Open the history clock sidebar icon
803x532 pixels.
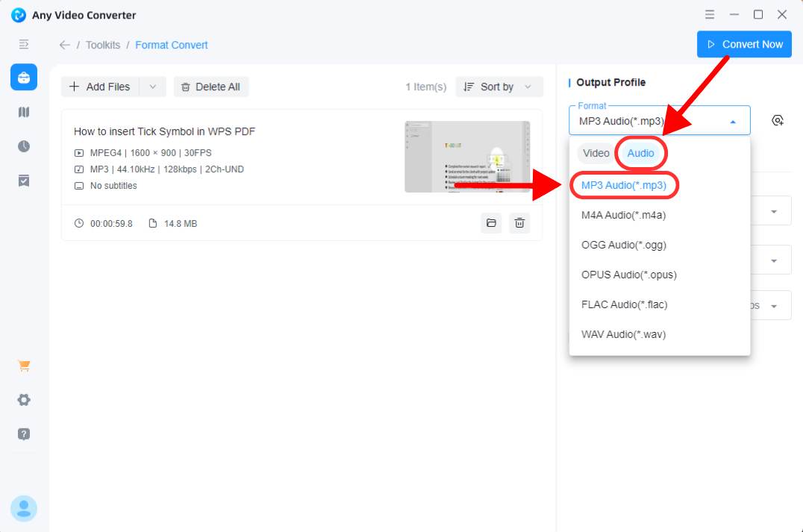24,146
